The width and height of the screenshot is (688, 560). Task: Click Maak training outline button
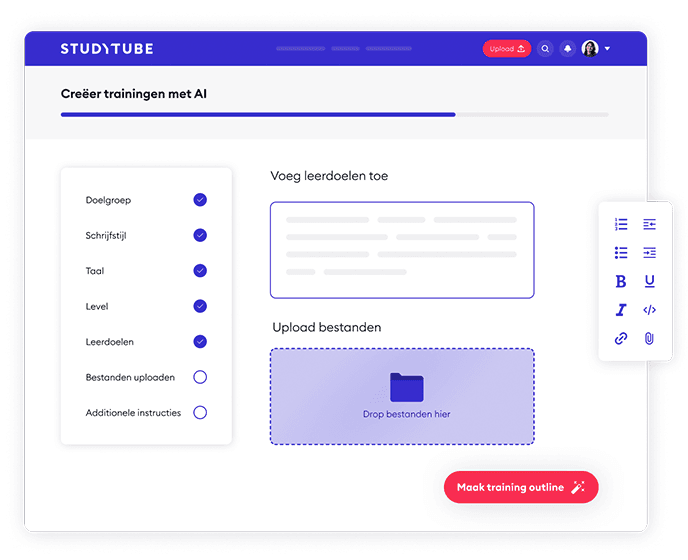521,487
